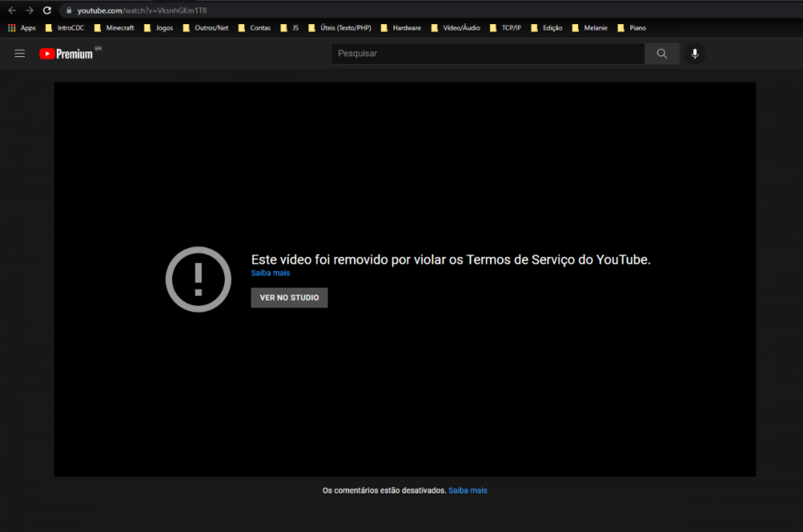Click the magnifier search button
This screenshot has height=532, width=803.
coord(662,53)
